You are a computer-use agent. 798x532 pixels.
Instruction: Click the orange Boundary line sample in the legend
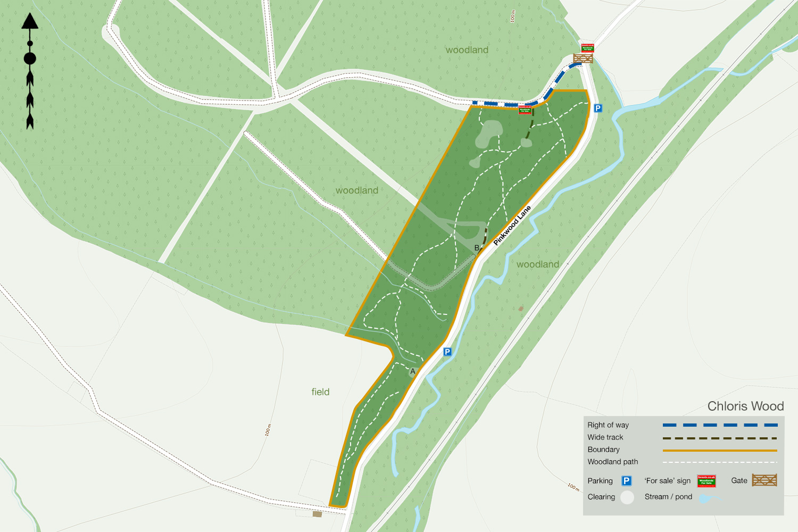pyautogui.click(x=720, y=450)
